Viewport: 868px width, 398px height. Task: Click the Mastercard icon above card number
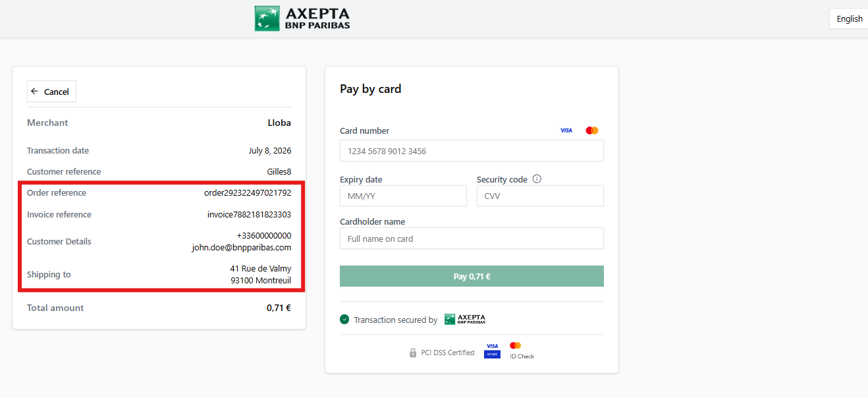coord(592,130)
